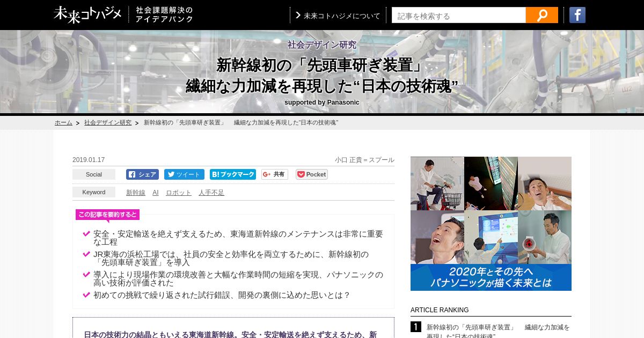Click the publish date 2019.01.17
This screenshot has height=338, width=644.
89,160
